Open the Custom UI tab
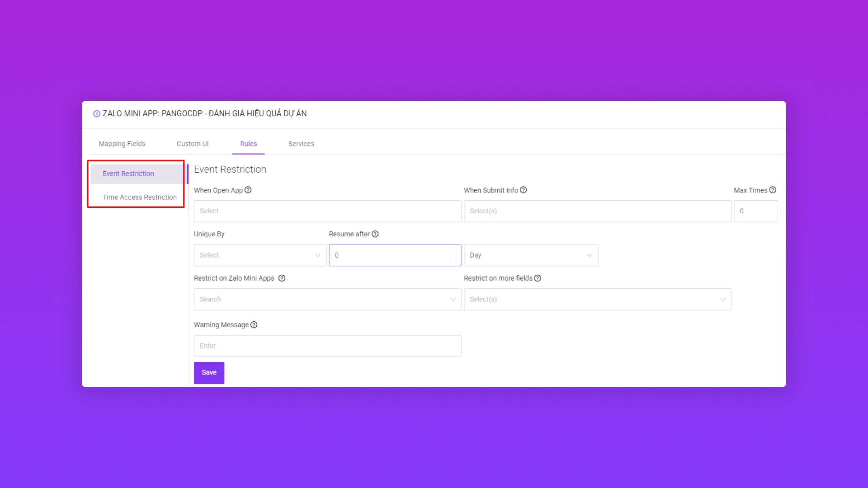Viewport: 868px width, 488px height. pyautogui.click(x=193, y=144)
